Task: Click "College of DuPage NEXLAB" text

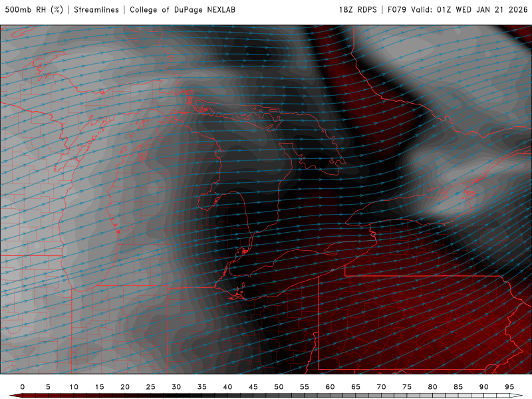Action: [x=182, y=10]
